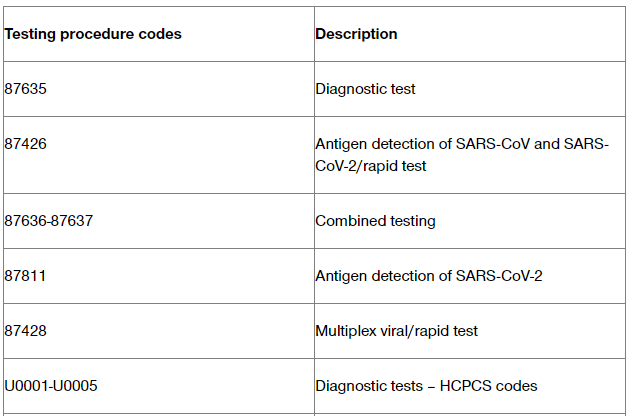Click the 'Diagnostic test' description cell
The image size is (629, 416).
coord(365,89)
